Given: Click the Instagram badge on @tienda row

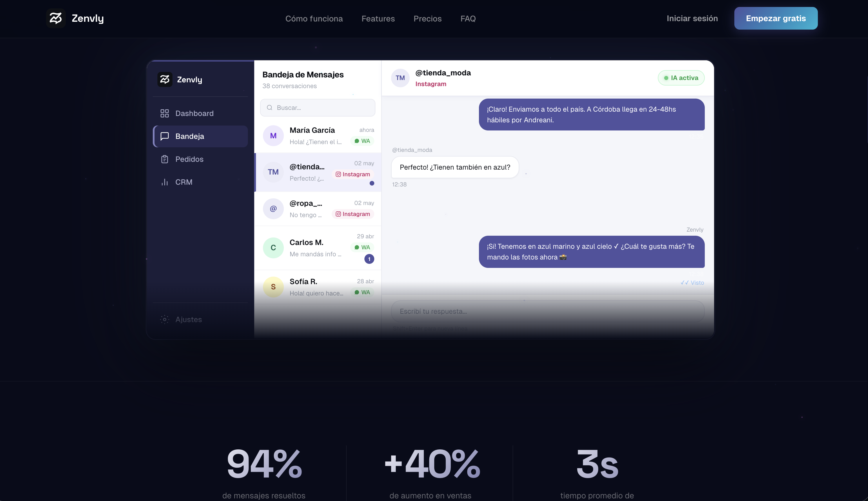Looking at the screenshot, I should click(x=353, y=174).
